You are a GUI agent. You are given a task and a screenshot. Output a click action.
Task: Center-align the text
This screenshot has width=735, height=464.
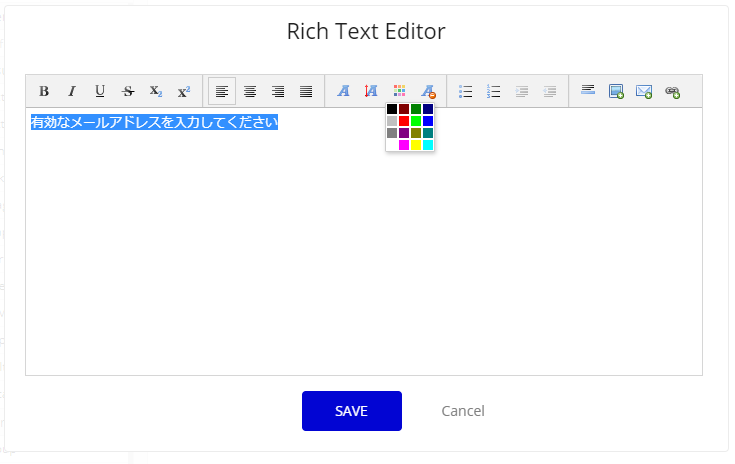250,91
